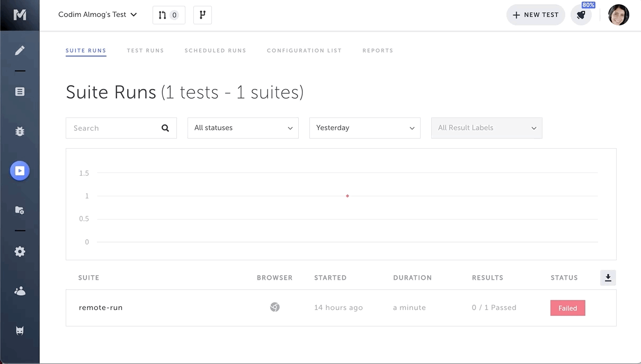Expand the Yesterday date range dropdown
Screen dimensions: 641x364
[365, 128]
